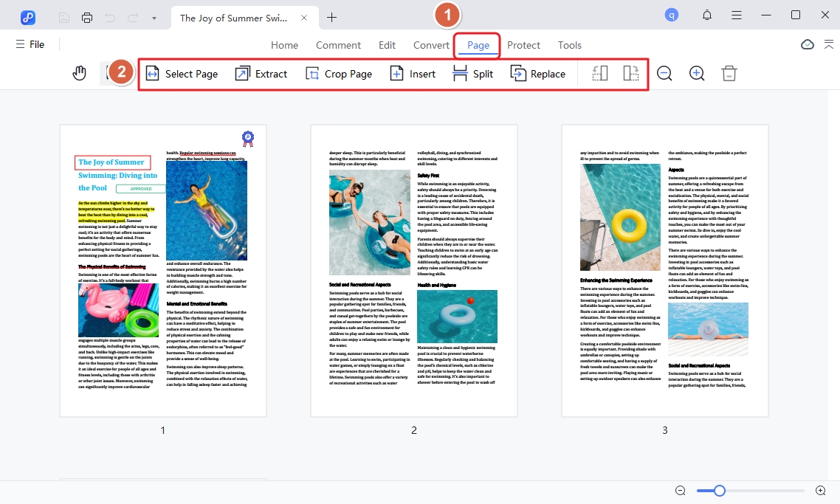This screenshot has height=504, width=840.
Task: Click the Extract button
Action: (261, 74)
